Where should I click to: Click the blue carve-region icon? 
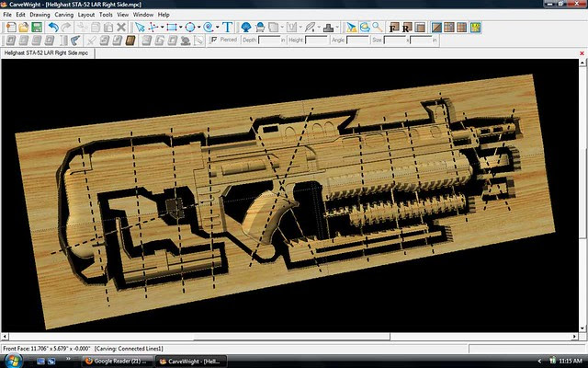point(260,27)
